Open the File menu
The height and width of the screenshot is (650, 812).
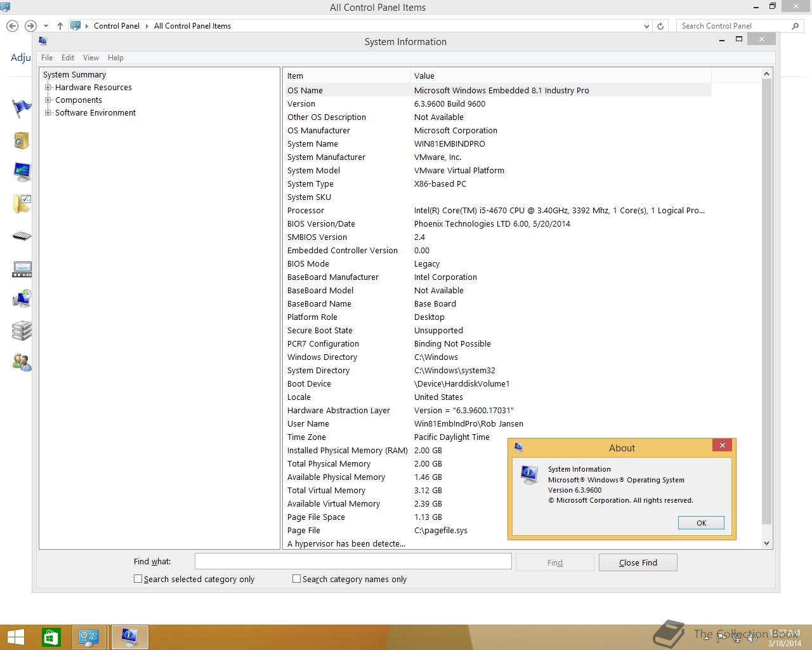click(x=47, y=58)
